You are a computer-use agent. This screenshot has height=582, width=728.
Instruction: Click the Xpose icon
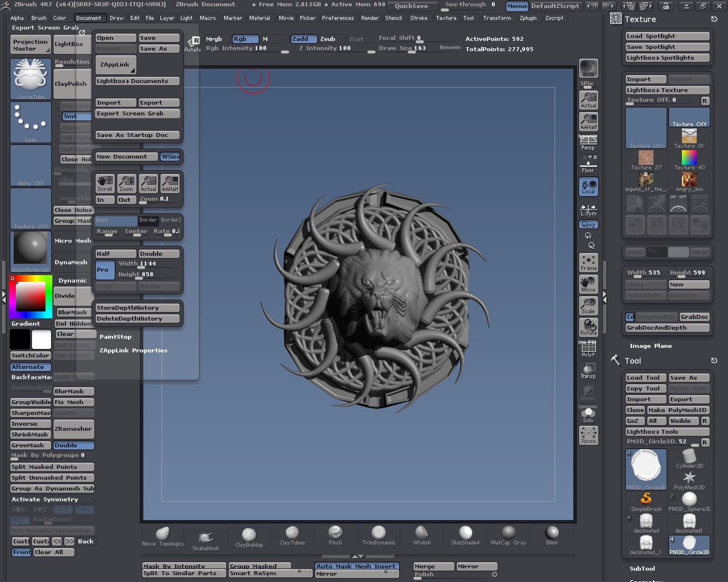pos(589,436)
